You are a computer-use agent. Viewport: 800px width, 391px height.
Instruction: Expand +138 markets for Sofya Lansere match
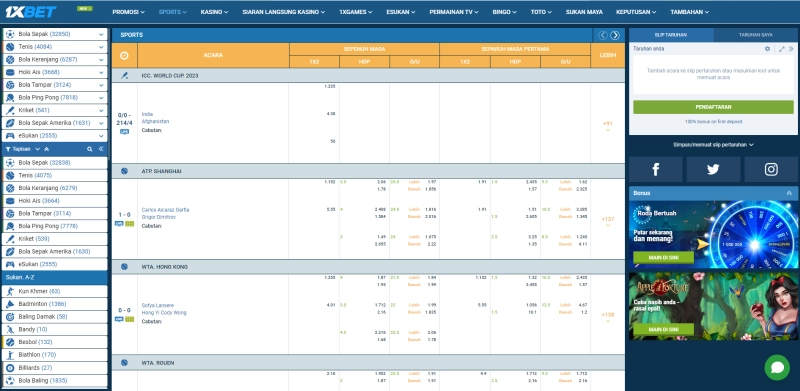pyautogui.click(x=607, y=317)
